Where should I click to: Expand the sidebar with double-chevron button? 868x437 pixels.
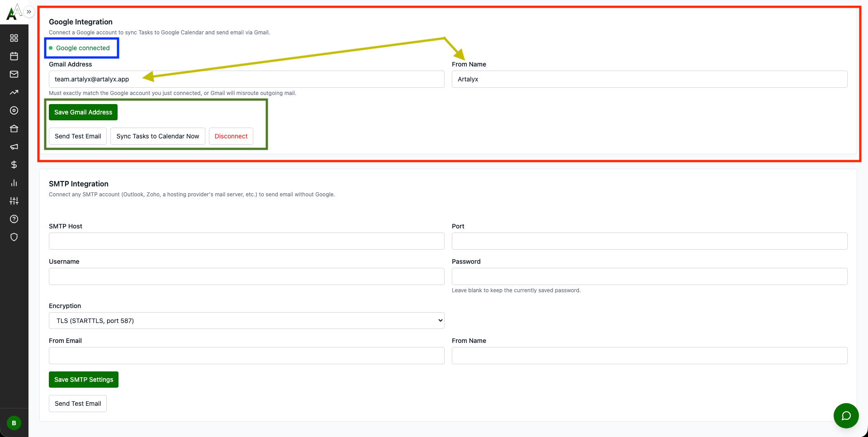[x=29, y=12]
